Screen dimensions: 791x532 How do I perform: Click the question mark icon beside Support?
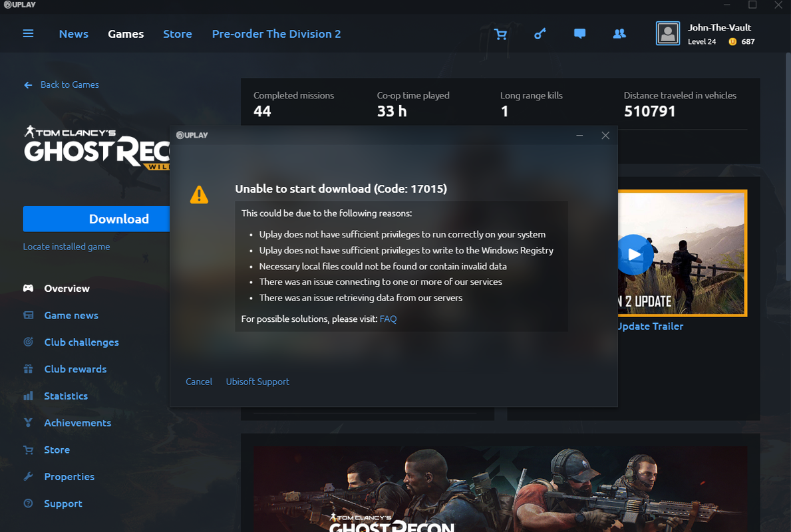tap(28, 503)
